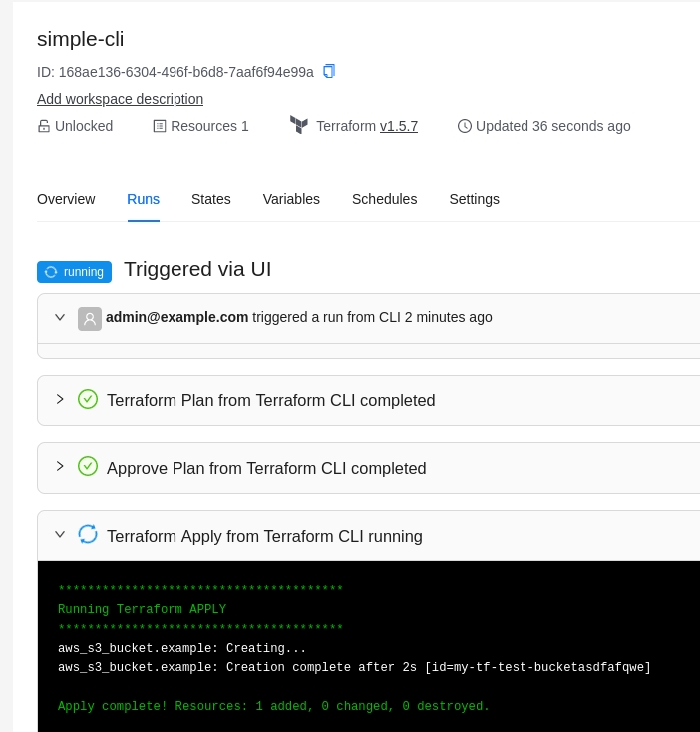Click the Approve Plan green check icon
This screenshot has width=700, height=732.
[x=88, y=466]
